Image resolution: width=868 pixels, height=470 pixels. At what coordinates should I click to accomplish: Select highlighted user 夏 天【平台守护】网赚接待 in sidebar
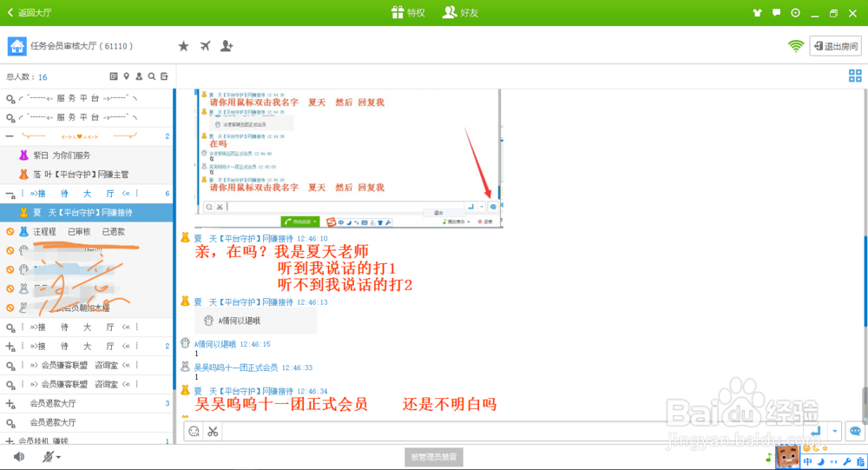(86, 212)
